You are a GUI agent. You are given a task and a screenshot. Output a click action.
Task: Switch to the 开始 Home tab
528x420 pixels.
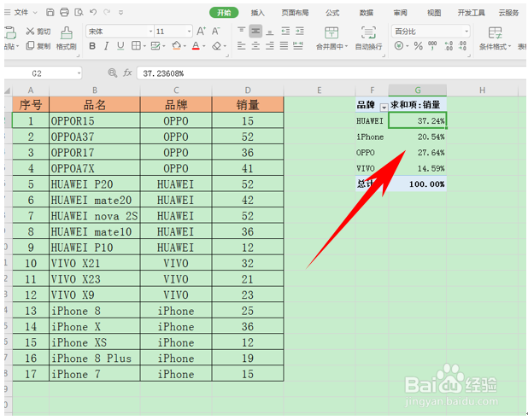click(224, 13)
